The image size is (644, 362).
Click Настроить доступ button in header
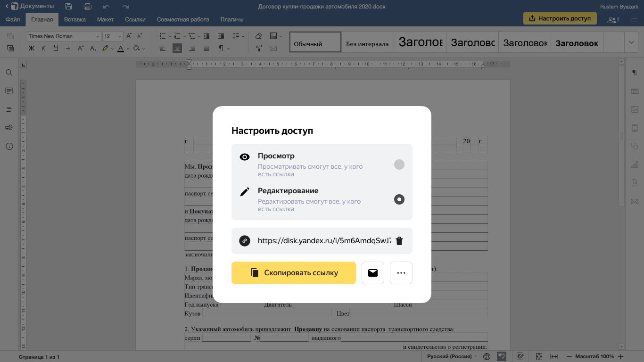tap(560, 18)
